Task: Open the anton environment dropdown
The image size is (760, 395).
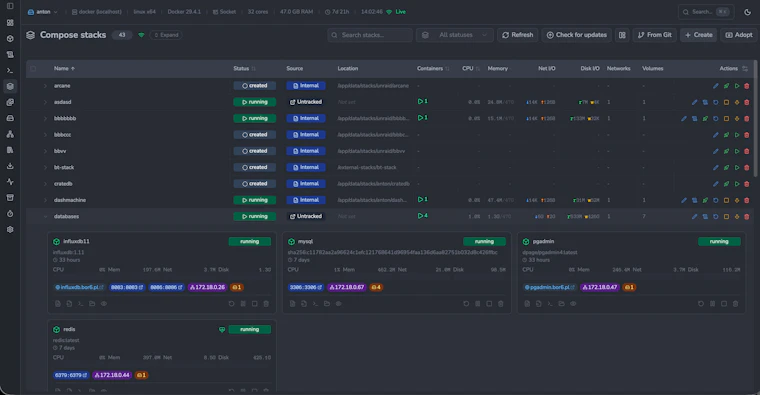Action: (x=43, y=12)
